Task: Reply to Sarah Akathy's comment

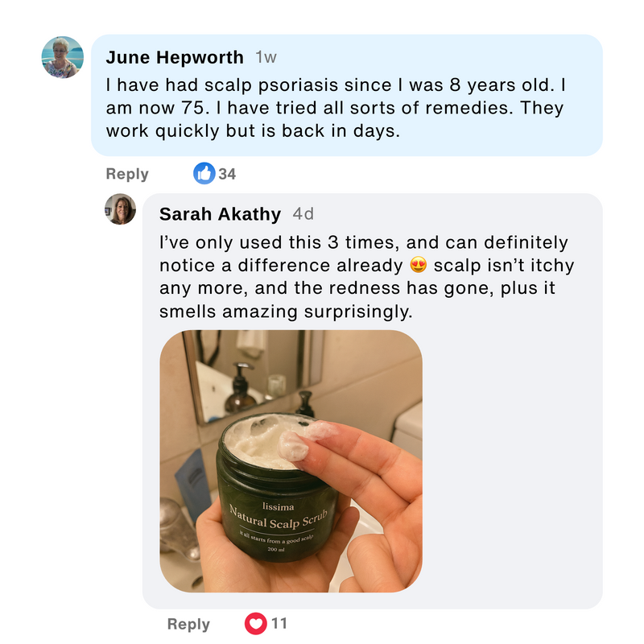Action: [x=188, y=624]
